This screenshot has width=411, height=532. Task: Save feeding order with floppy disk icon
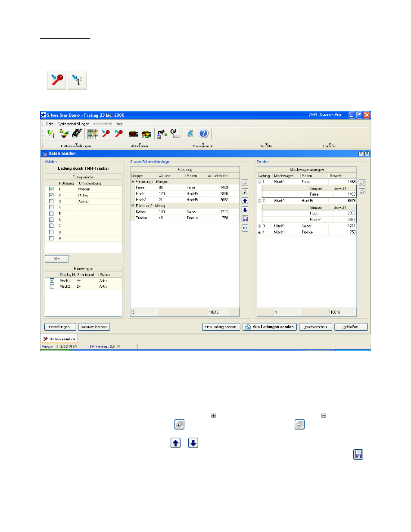pyautogui.click(x=245, y=219)
